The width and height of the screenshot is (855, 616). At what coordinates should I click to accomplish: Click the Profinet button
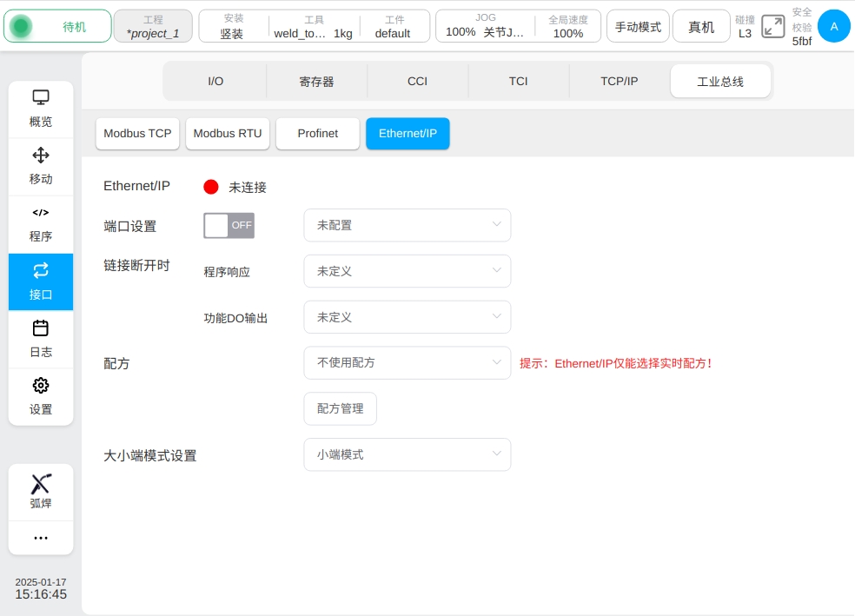click(x=317, y=134)
